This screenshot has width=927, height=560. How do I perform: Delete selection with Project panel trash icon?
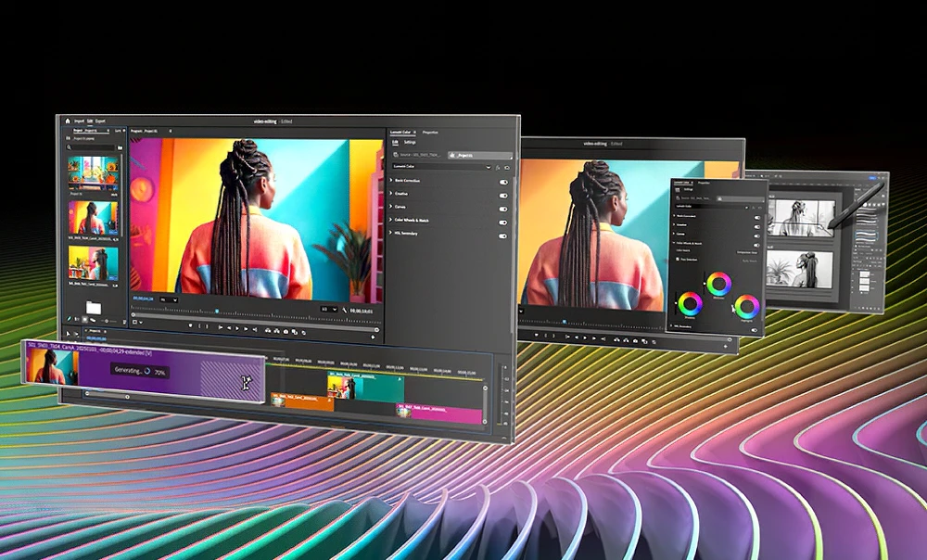125,322
